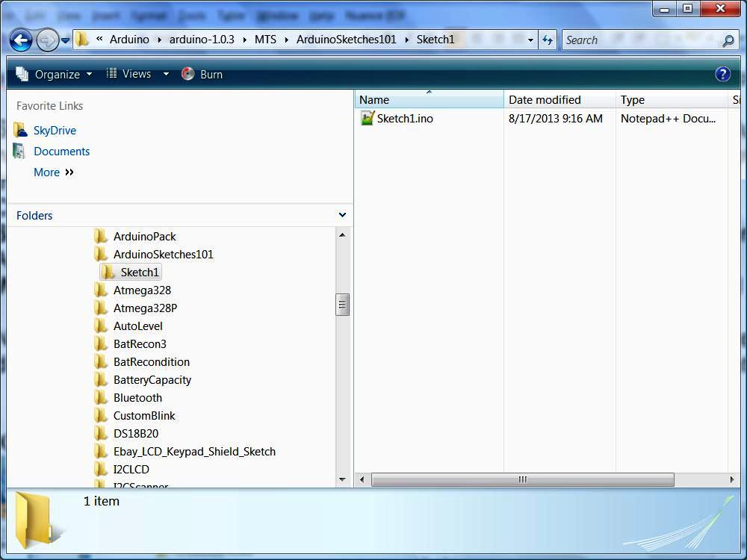Click the large folder icon in details pane
Screen dimensions: 747x560
click(x=35, y=520)
